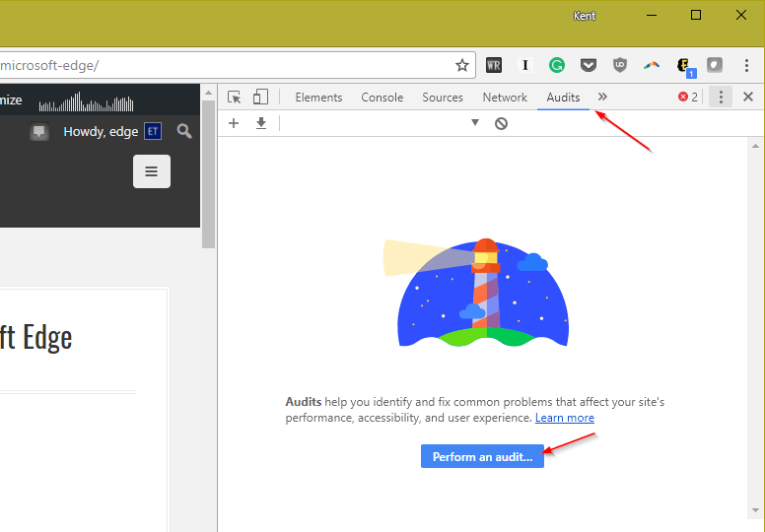The height and width of the screenshot is (532, 765).
Task: Maximize the browser window
Action: pos(696,15)
